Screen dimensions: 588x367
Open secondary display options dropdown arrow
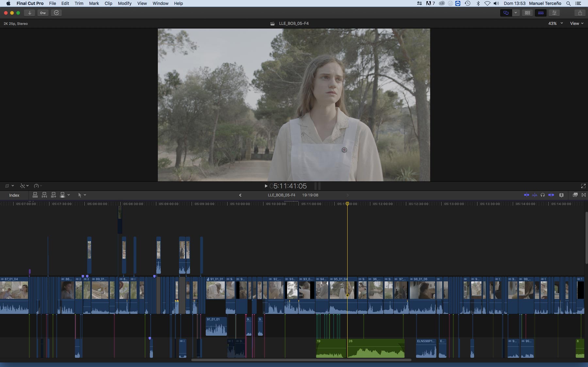click(515, 13)
